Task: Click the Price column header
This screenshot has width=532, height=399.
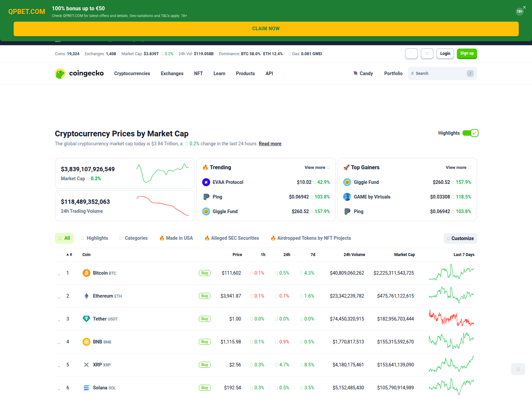Action: coord(237,255)
